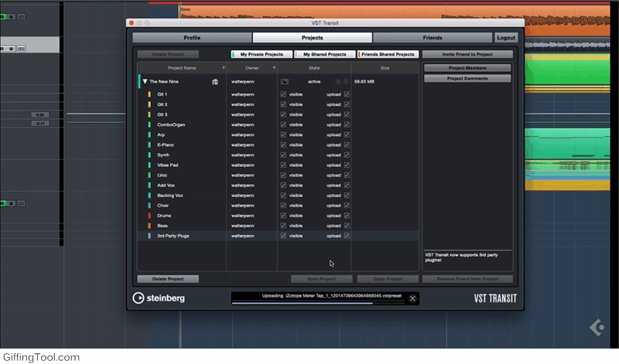The image size is (619, 364).
Task: Collapse The New Nine project tree
Action: point(145,82)
